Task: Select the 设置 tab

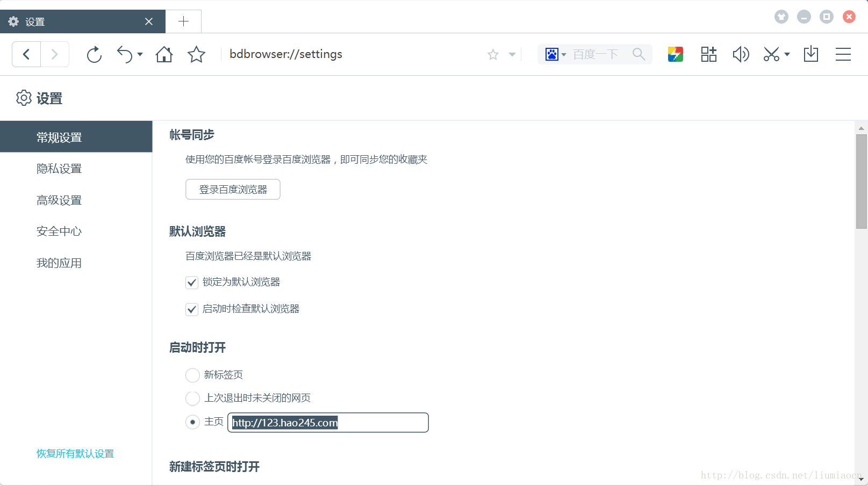Action: point(83,21)
